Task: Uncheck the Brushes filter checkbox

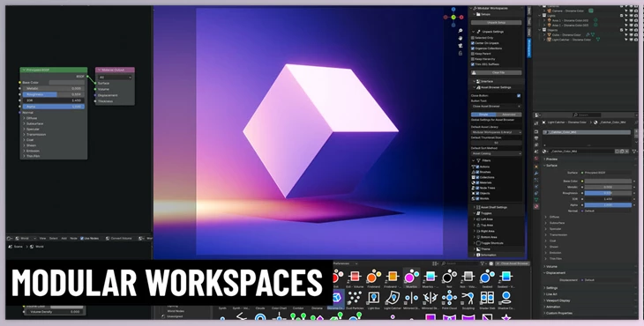Action: 477,172
